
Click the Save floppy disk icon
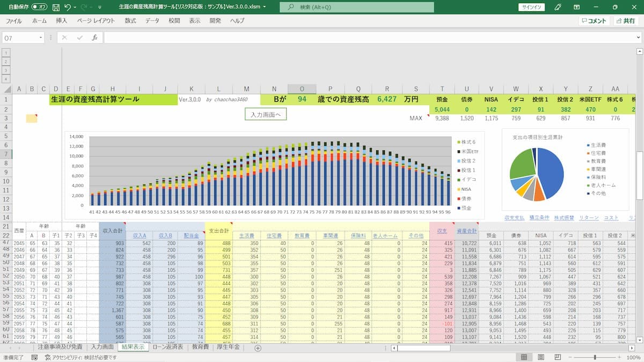tap(56, 8)
